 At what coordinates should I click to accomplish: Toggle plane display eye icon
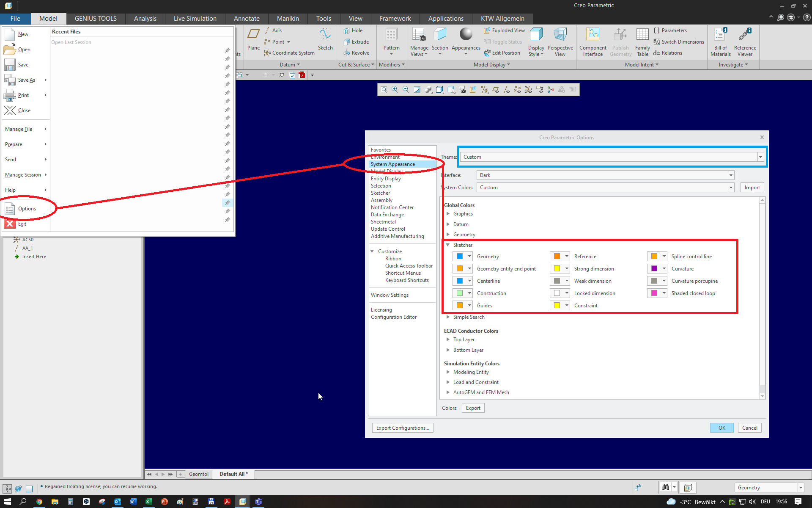tap(496, 90)
